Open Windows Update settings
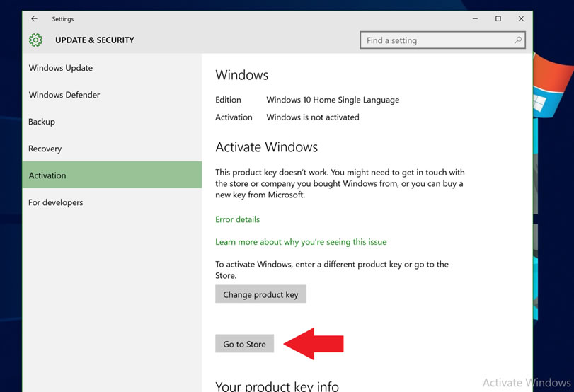Viewport: 574px width, 392px height. 112,68
